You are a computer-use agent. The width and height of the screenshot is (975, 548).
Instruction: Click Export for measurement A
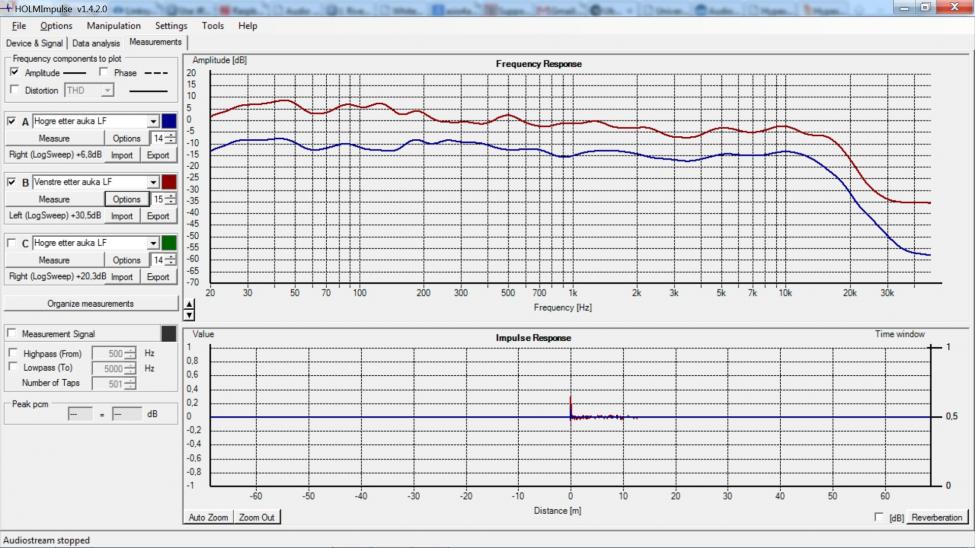point(158,155)
